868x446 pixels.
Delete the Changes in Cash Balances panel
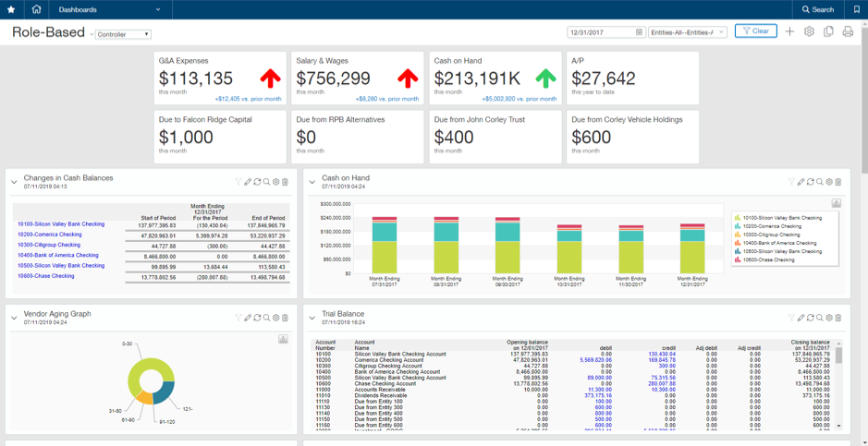[x=285, y=182]
